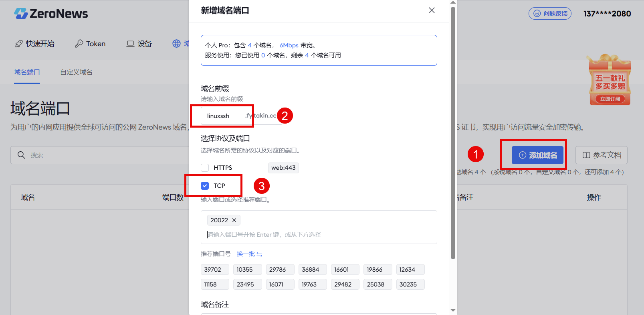Switch to the 自定义域名 tab
This screenshot has width=644, height=315.
click(x=76, y=72)
